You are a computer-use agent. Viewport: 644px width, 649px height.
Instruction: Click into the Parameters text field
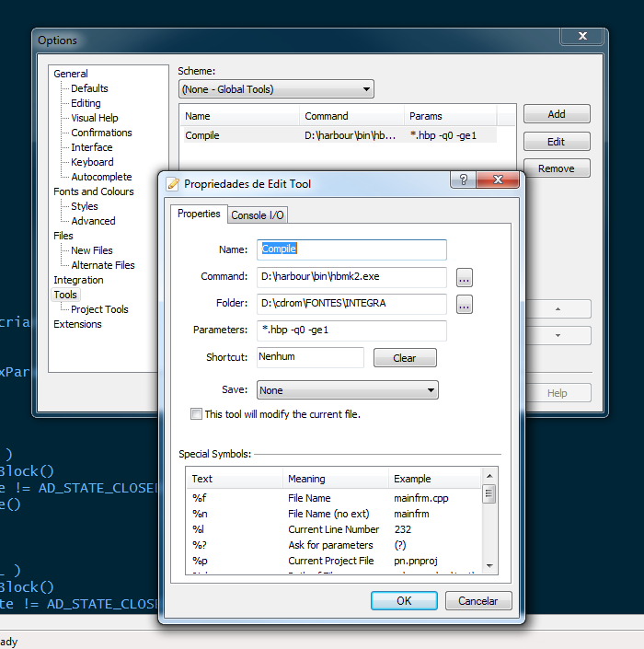(x=353, y=330)
